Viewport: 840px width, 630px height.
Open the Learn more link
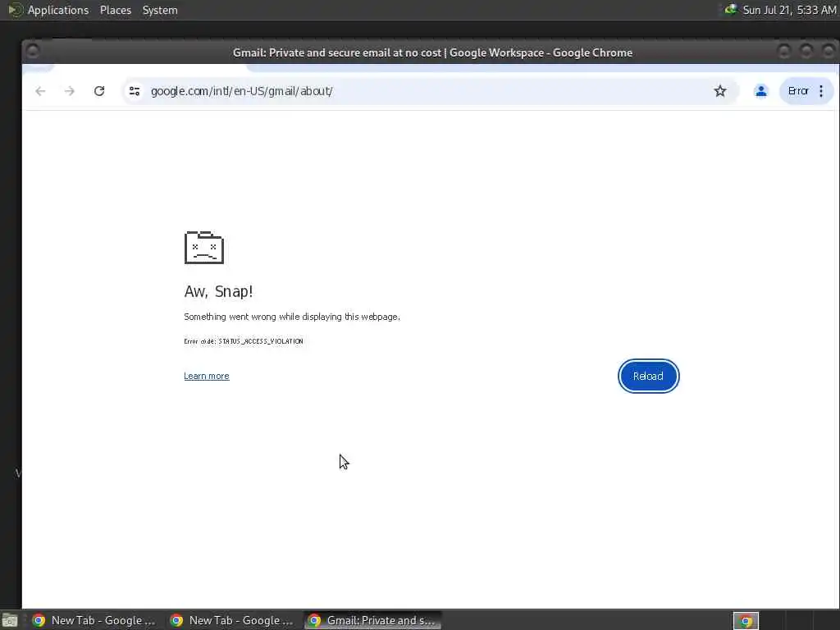pos(206,376)
